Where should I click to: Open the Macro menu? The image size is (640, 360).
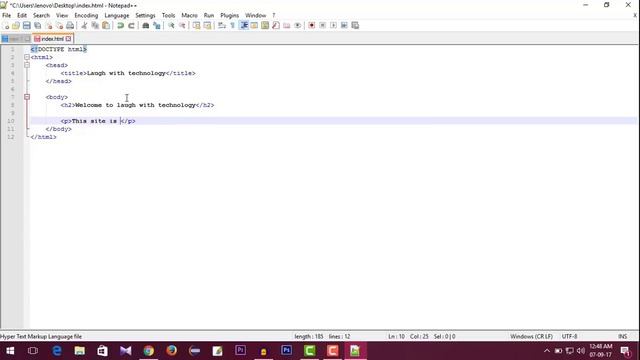[x=189, y=16]
